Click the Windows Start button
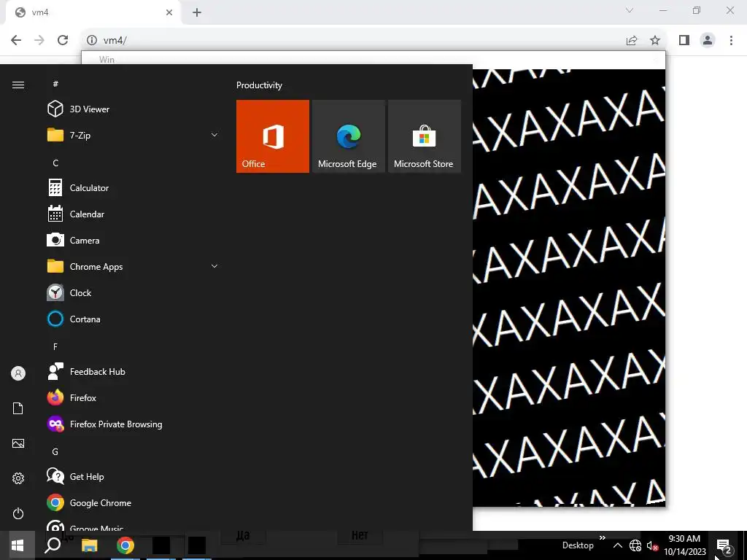This screenshot has width=747, height=560. 18,545
